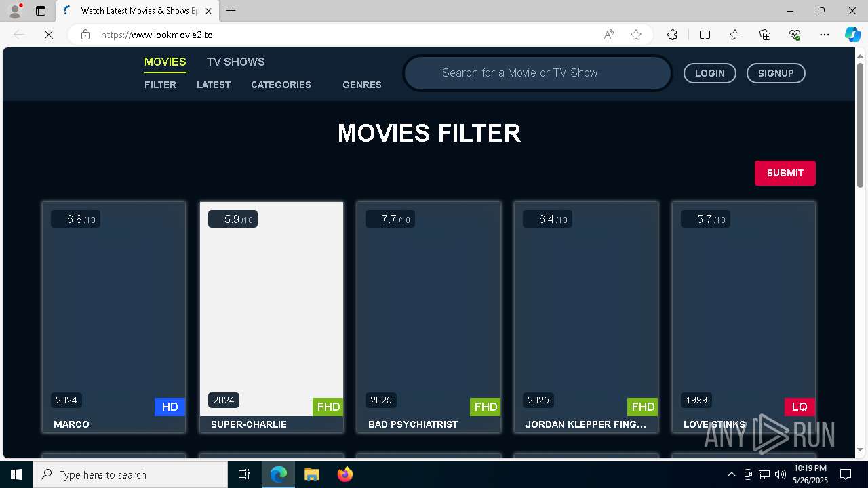The image size is (868, 488).
Task: Open the Favorites list icon
Action: [x=735, y=35]
